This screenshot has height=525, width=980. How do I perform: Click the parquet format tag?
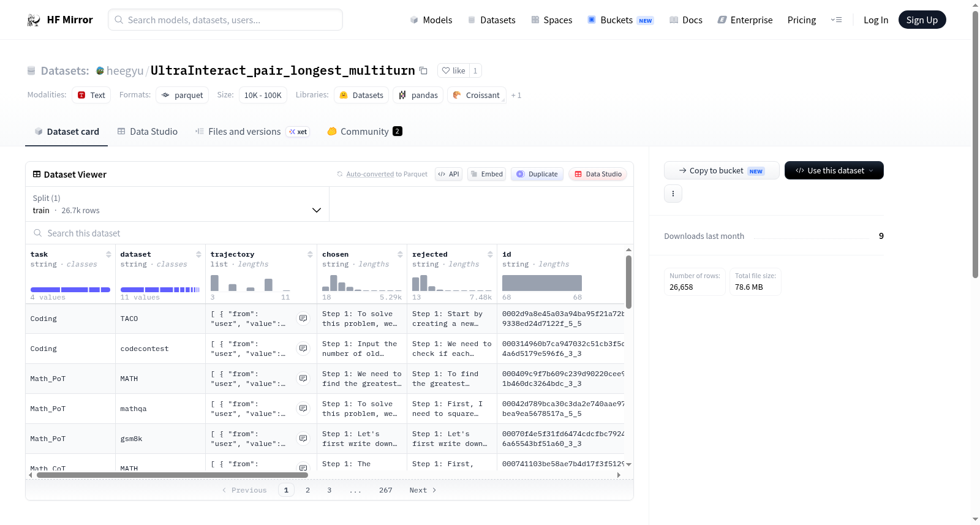(182, 95)
